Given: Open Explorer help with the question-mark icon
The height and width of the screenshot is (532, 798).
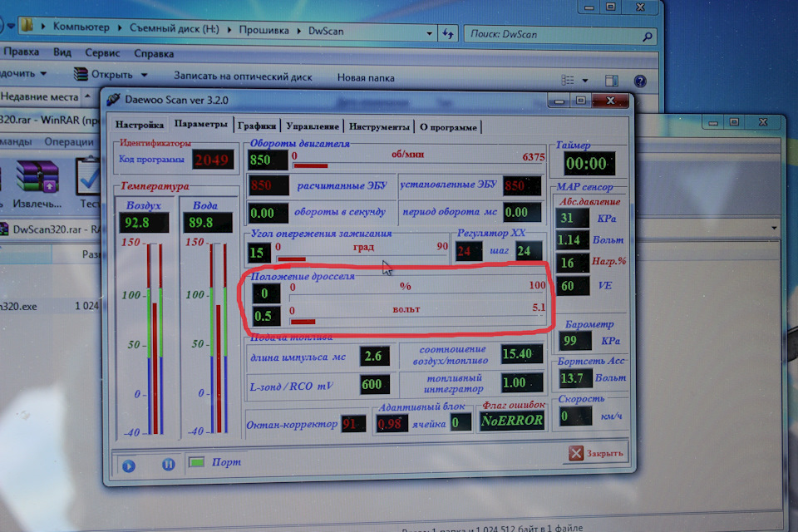Looking at the screenshot, I should (640, 81).
